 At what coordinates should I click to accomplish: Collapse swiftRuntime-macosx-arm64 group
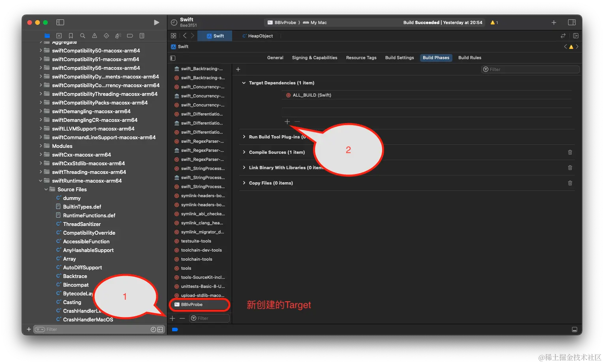(41, 181)
